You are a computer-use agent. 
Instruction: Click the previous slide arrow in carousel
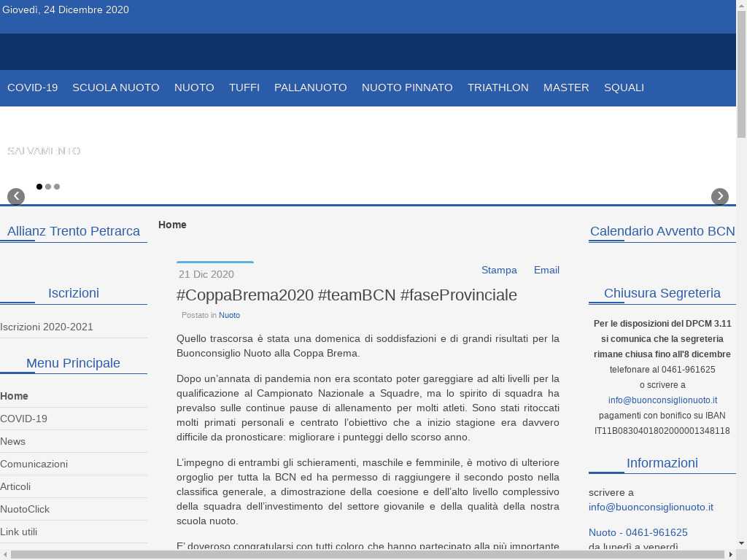(16, 196)
